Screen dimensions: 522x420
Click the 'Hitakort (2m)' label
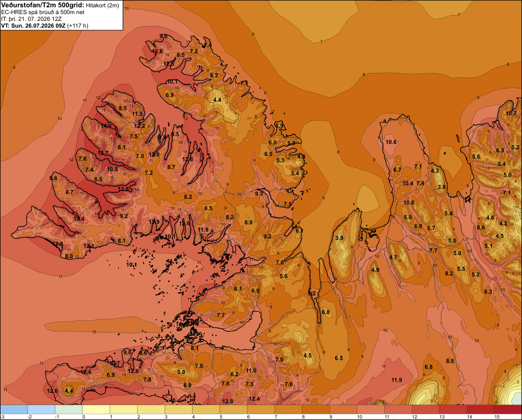click(102, 5)
